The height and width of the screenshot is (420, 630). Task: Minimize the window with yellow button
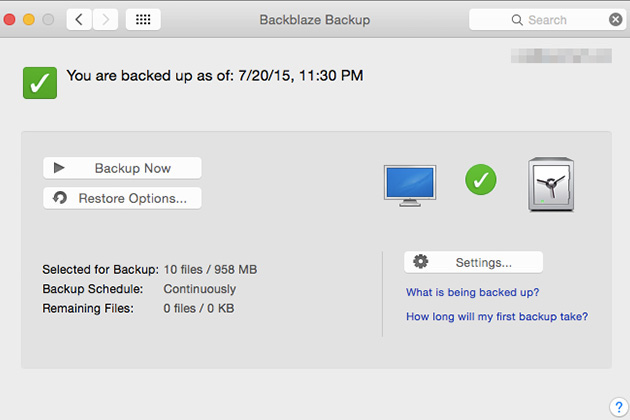click(x=29, y=19)
